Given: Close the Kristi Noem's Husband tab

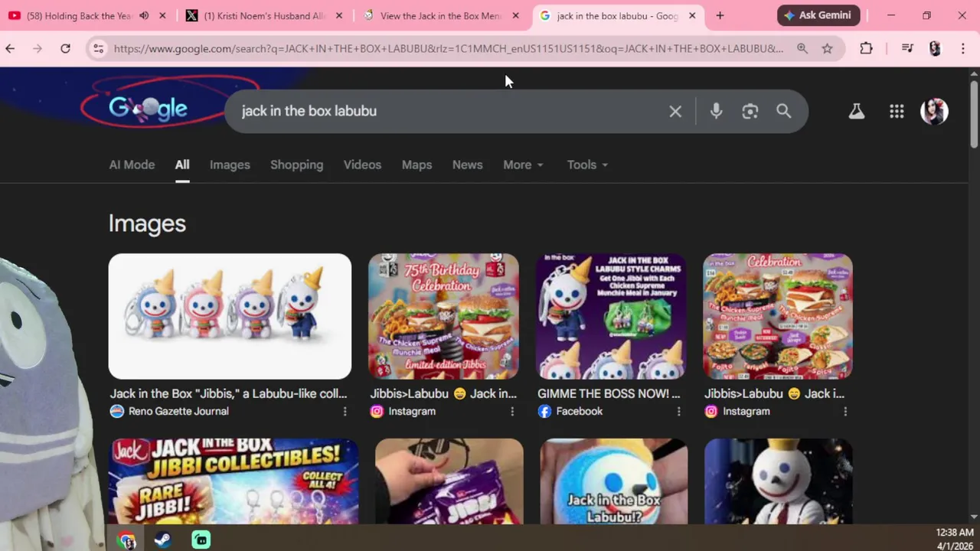Looking at the screenshot, I should pos(339,15).
